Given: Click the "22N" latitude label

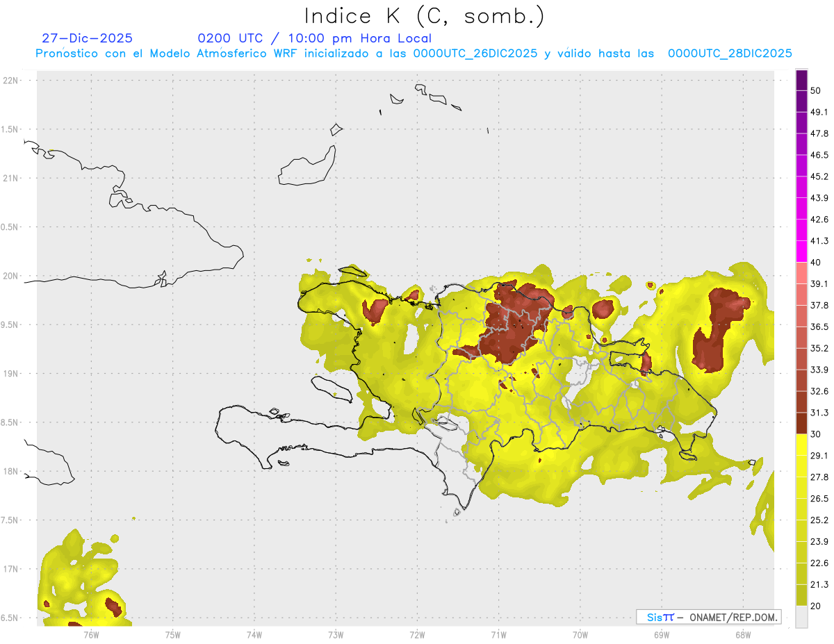Looking at the screenshot, I should pos(11,81).
